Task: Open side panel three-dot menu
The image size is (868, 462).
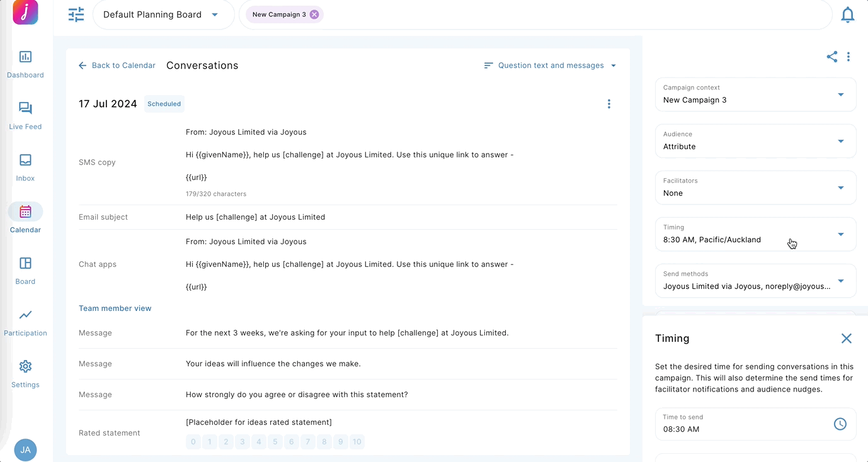Action: pyautogui.click(x=848, y=57)
